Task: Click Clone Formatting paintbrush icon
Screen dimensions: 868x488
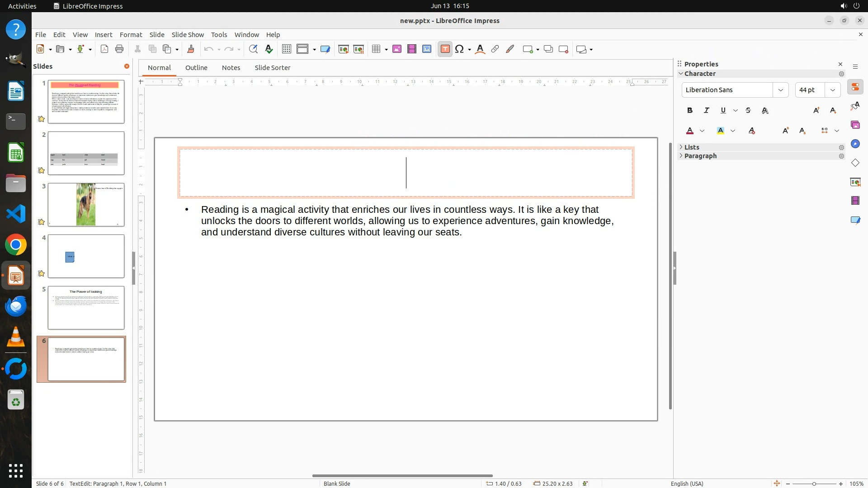Action: click(191, 49)
